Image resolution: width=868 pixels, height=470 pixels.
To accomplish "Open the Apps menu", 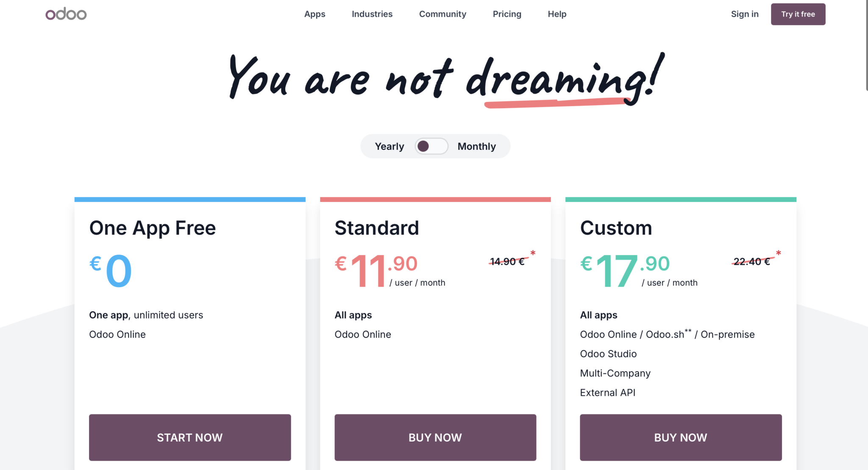I will click(314, 14).
